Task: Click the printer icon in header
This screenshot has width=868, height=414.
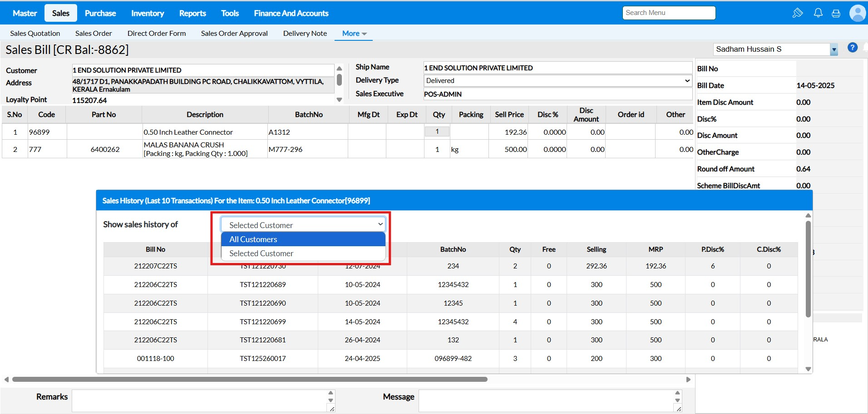Action: [x=836, y=13]
